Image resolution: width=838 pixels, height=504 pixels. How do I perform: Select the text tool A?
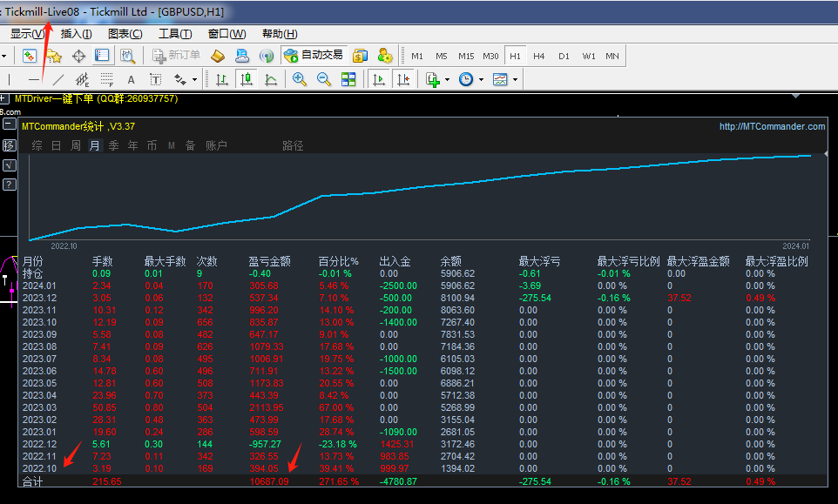pos(131,80)
